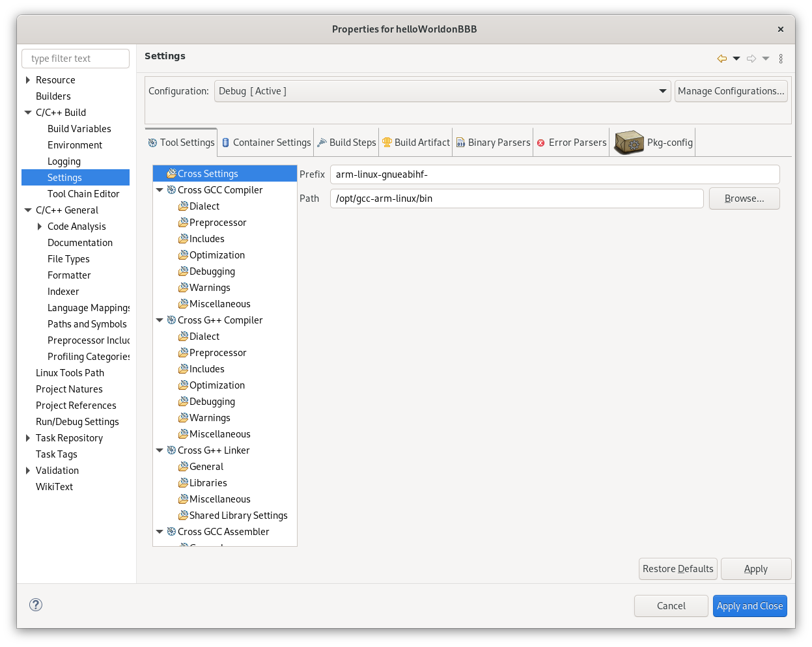Click the forward navigation arrow icon
The height and width of the screenshot is (647, 812).
pos(750,58)
